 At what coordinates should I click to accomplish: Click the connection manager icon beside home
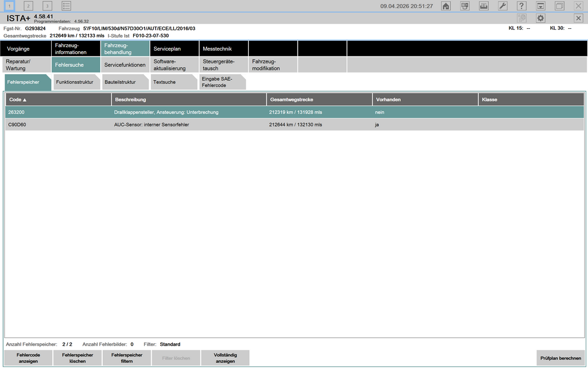465,6
